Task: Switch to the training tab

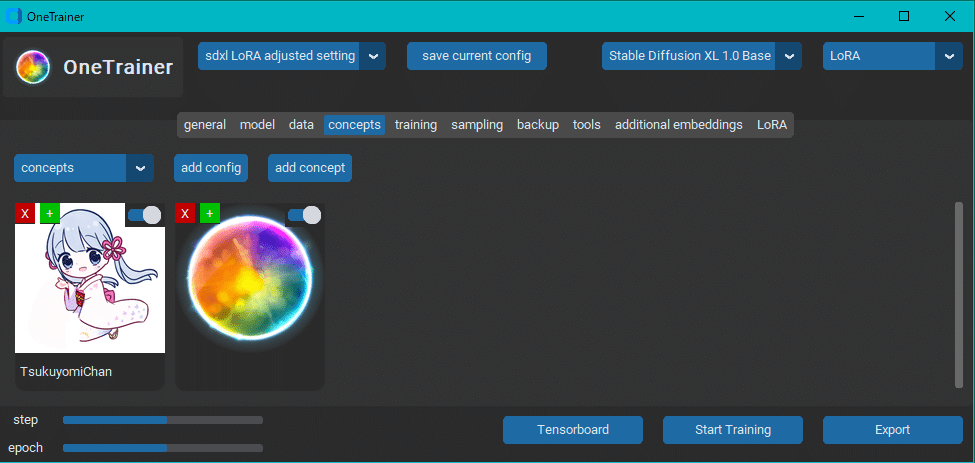Action: (416, 125)
